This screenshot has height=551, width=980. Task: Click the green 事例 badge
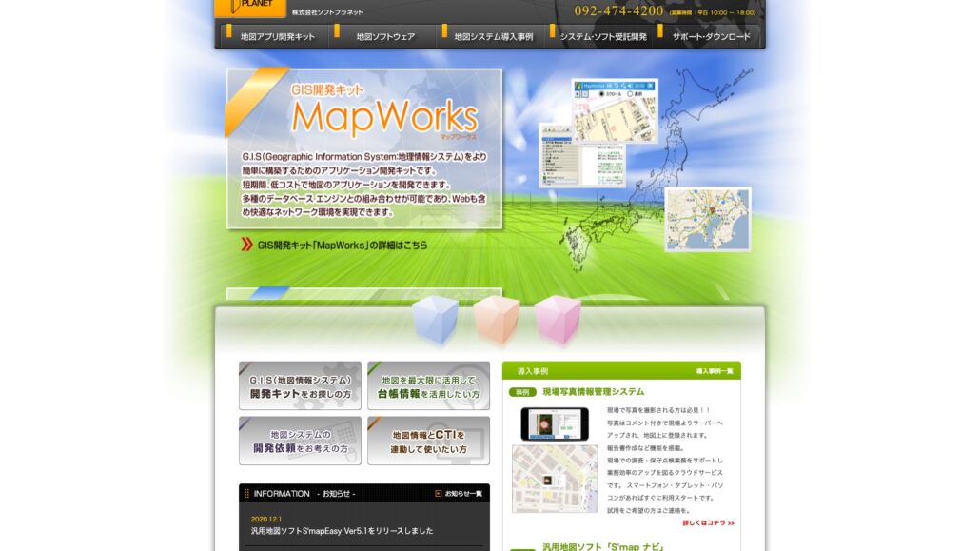point(522,392)
